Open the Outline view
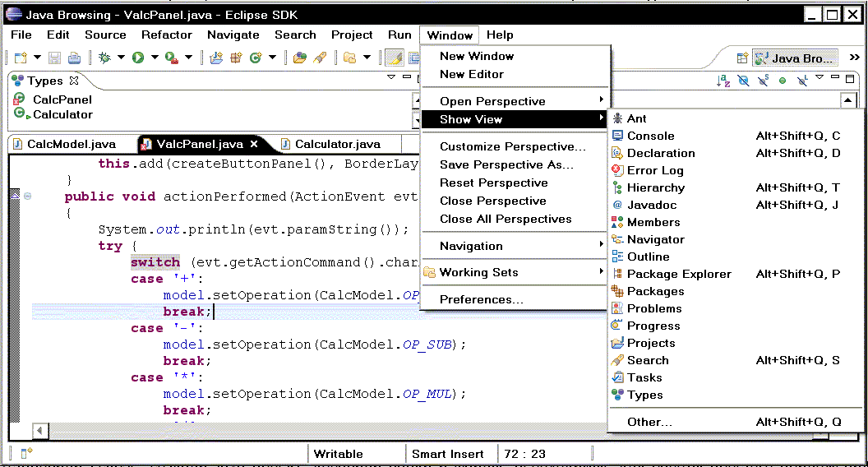This screenshot has height=467, width=868. [736, 257]
